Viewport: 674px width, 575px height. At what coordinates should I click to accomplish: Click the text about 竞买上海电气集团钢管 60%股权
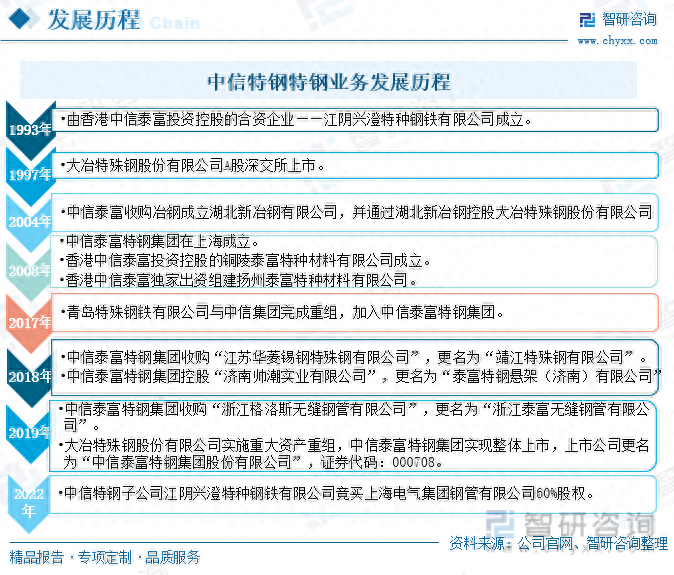326,493
